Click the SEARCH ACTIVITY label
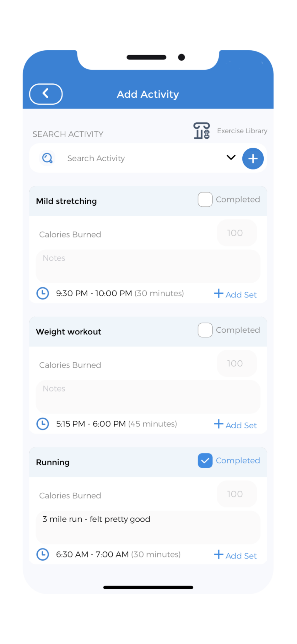 tap(68, 134)
